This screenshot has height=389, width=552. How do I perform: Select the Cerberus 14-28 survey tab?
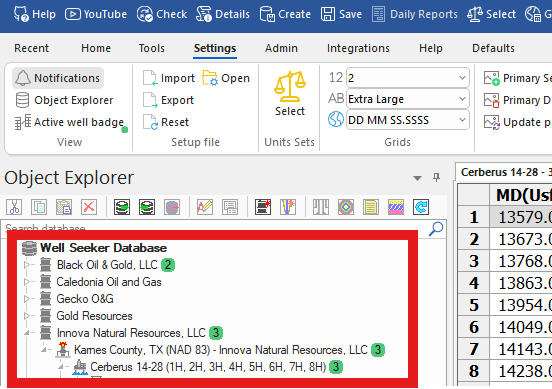pos(505,172)
